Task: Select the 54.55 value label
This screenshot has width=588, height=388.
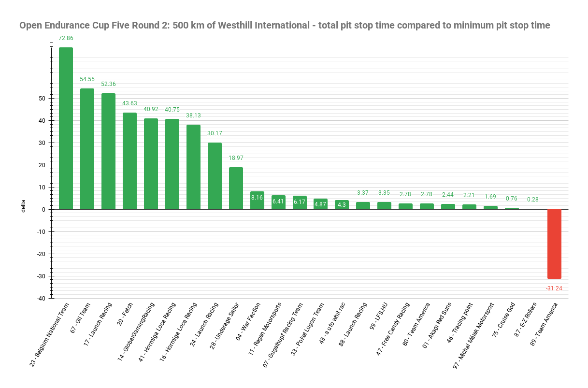Action: pyautogui.click(x=87, y=79)
